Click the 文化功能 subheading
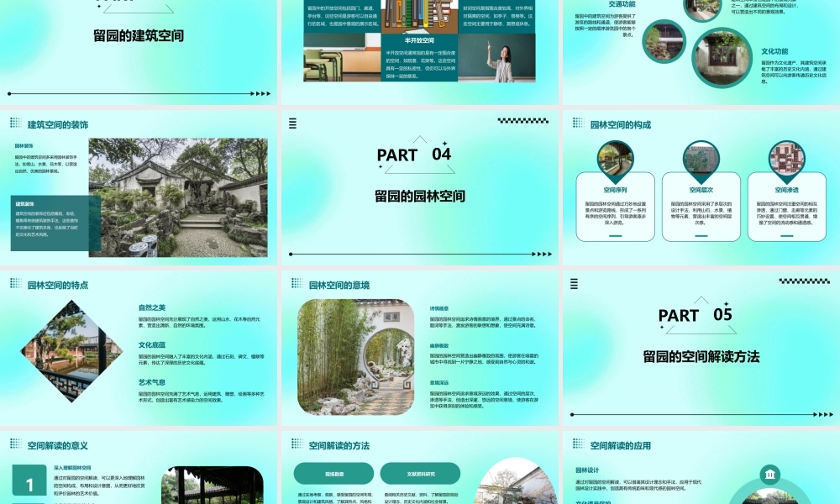Image resolution: width=840 pixels, height=504 pixels. pos(774,51)
